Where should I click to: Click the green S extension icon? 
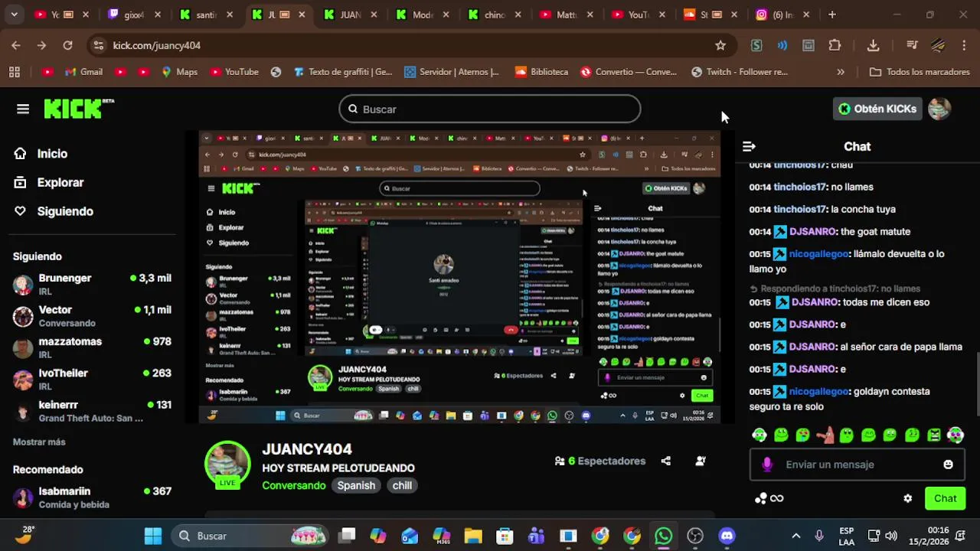click(756, 45)
